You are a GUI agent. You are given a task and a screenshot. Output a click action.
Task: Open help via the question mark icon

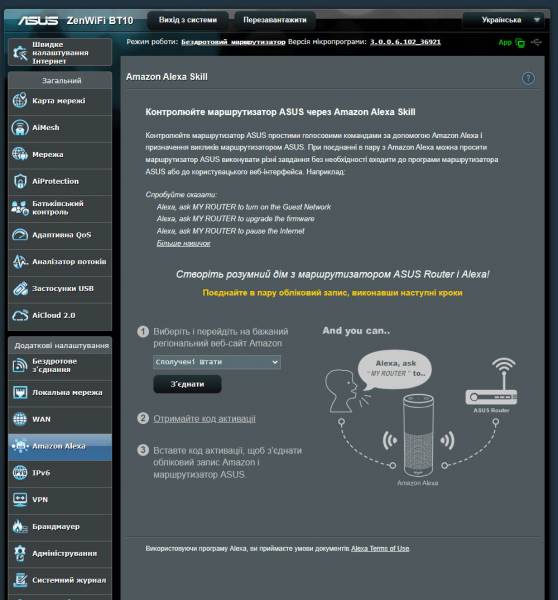[528, 78]
